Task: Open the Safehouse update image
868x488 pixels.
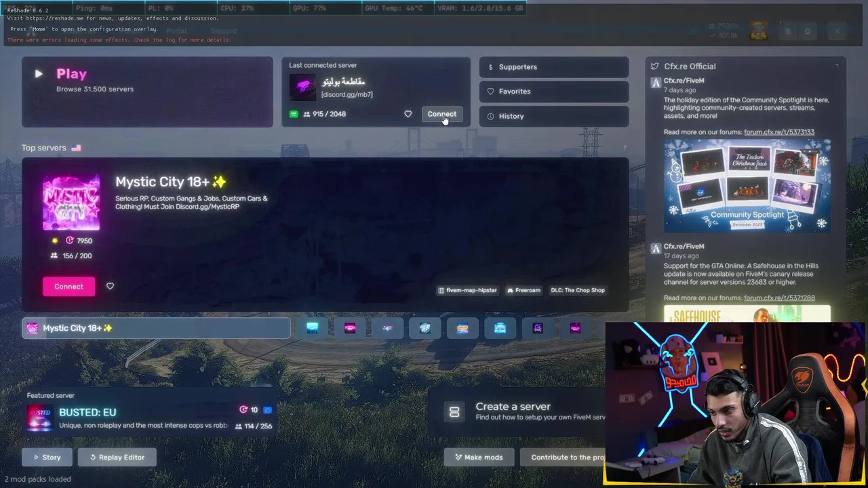Action: 747,313
